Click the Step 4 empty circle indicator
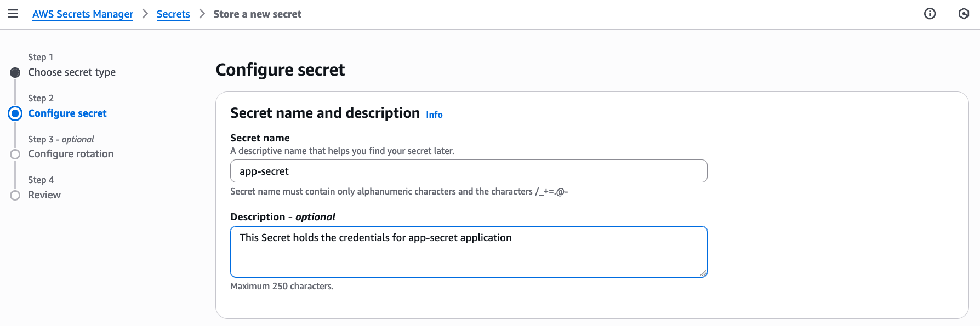This screenshot has height=326, width=980. click(15, 196)
